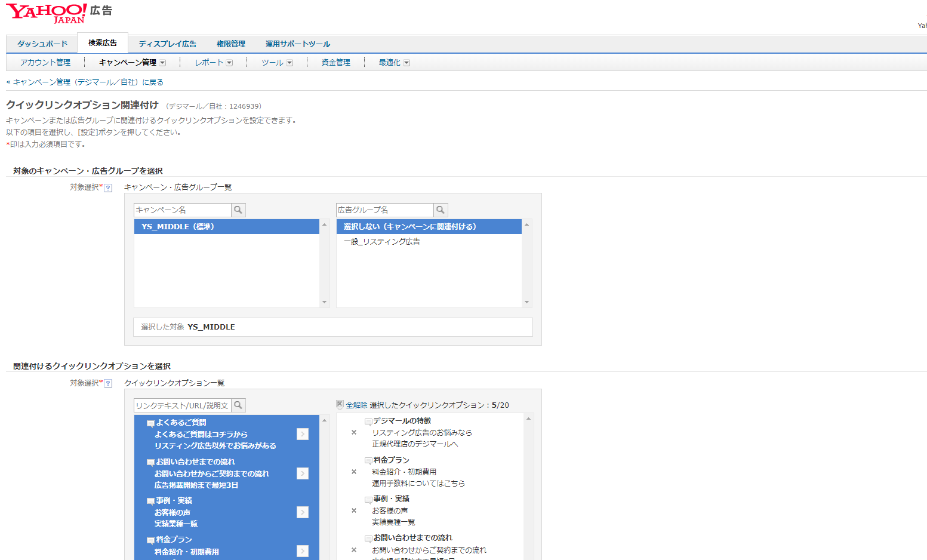This screenshot has height=560, width=927.
Task: Remove 事例・実績 from selected list via X
Action: click(354, 510)
